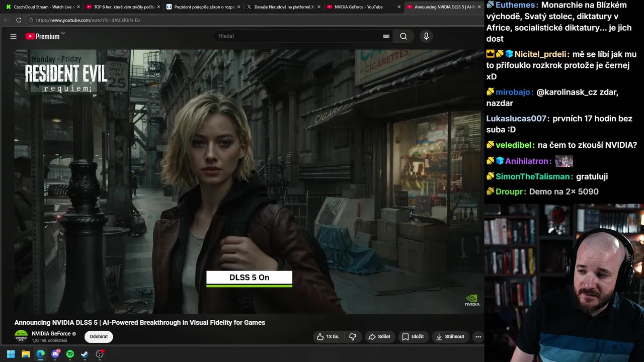
Task: Go back with browser back arrow
Action: (7, 20)
